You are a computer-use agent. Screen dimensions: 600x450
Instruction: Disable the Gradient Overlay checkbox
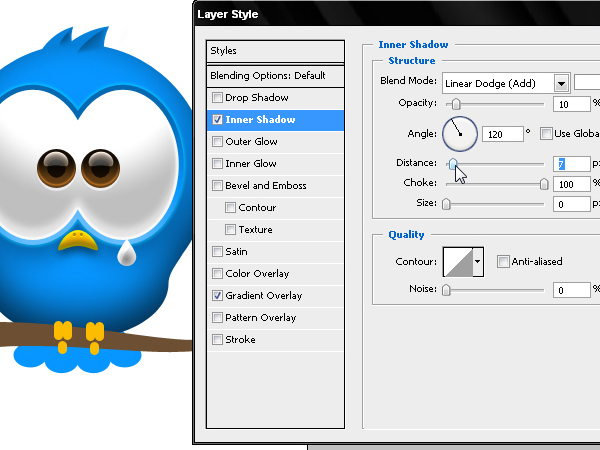pos(217,296)
